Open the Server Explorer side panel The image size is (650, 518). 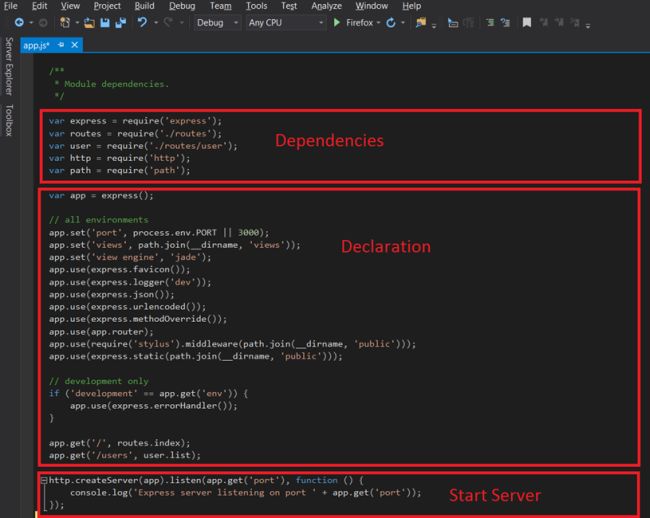[9, 64]
